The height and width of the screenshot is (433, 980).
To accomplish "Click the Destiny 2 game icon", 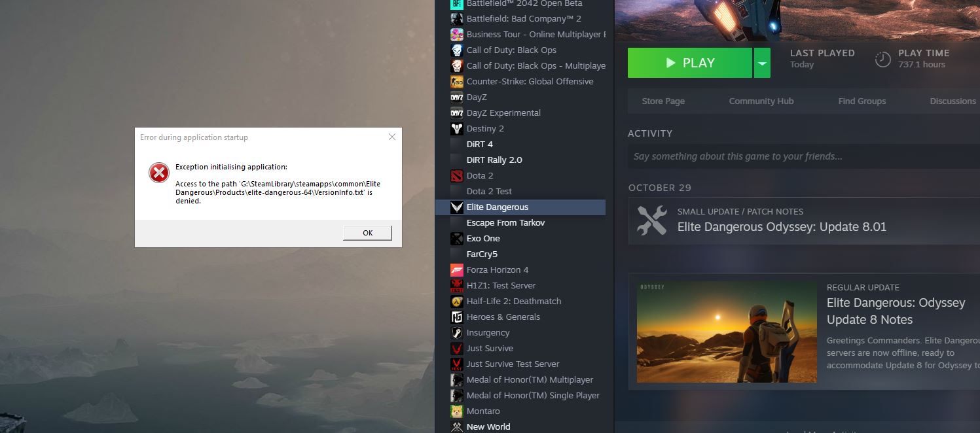I will pos(457,128).
